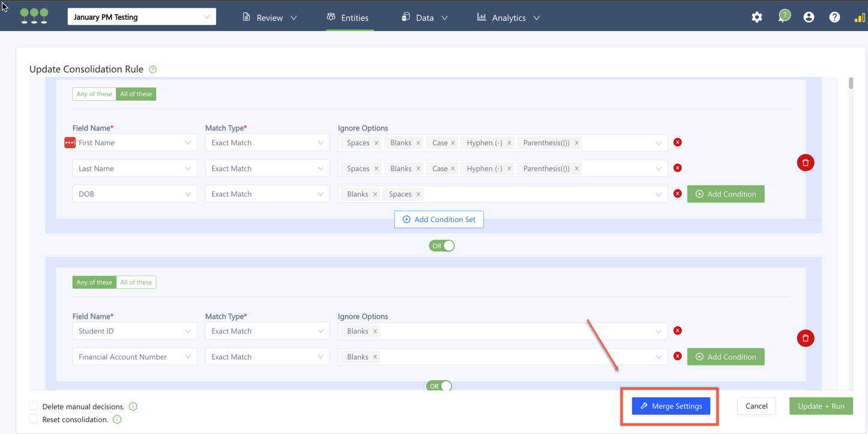Open the user account profile icon

point(809,17)
